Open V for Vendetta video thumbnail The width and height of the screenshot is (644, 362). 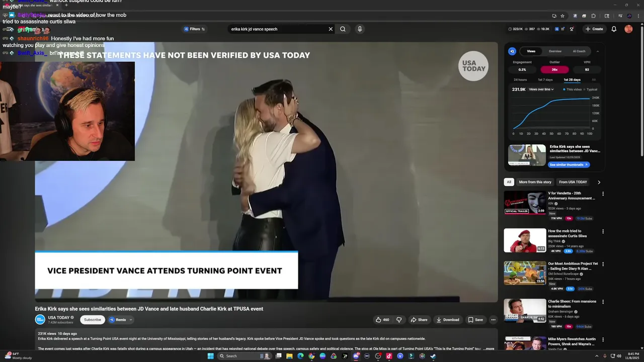tap(525, 203)
